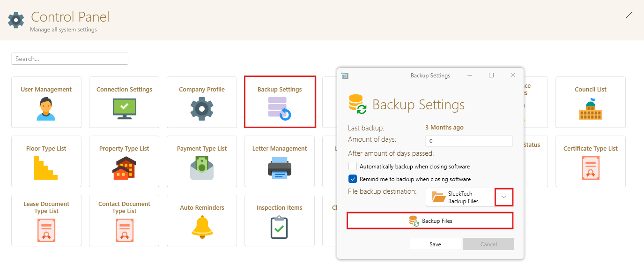
Task: Open Inspection Items clipboard icon
Action: coord(279,227)
